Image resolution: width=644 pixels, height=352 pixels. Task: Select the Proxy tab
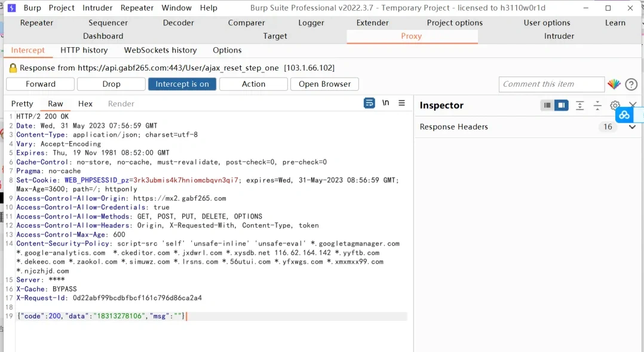[x=412, y=36]
